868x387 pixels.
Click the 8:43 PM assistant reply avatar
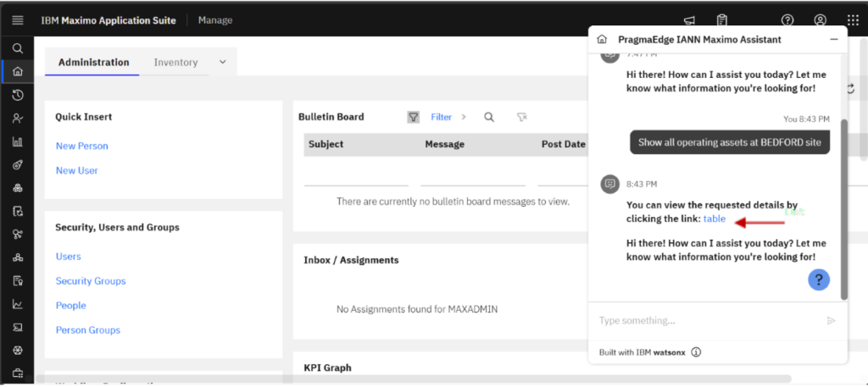(610, 184)
